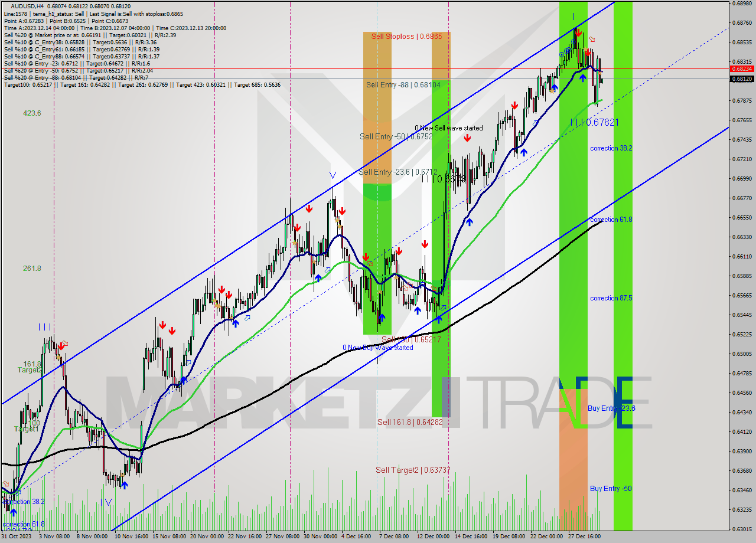Viewport: 756px width, 543px height.
Task: Click the 0.64560 price axis value
Action: [x=743, y=392]
